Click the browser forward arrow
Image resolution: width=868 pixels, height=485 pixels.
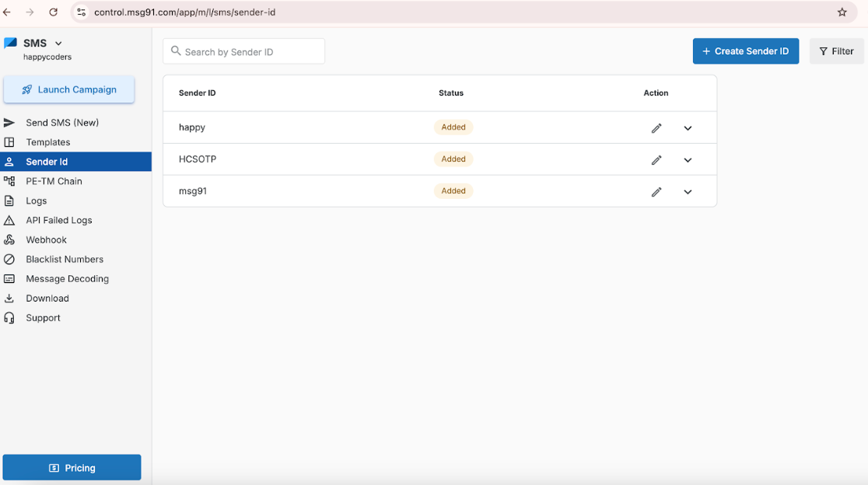coord(30,12)
